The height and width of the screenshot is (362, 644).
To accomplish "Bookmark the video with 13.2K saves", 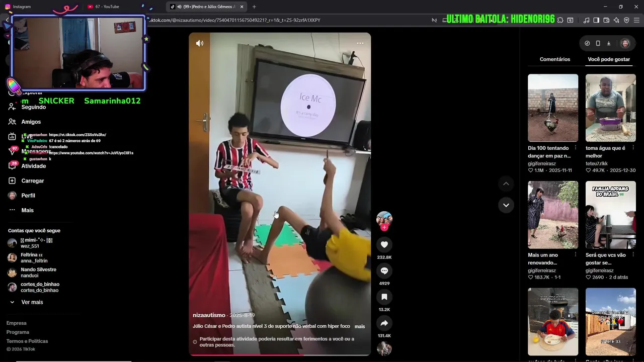I will pos(384,297).
